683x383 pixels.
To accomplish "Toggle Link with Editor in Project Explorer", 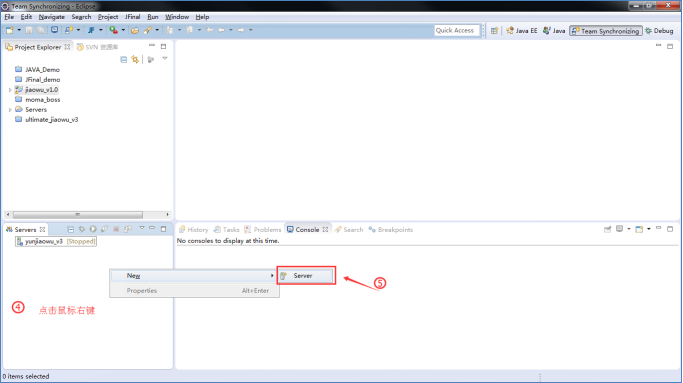I will click(x=135, y=59).
